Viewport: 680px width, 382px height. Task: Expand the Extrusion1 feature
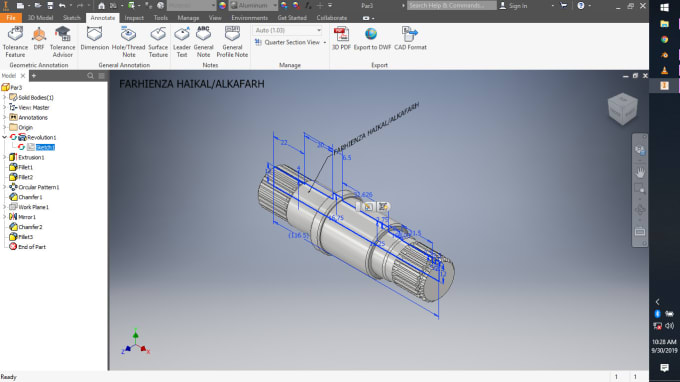tap(5, 157)
